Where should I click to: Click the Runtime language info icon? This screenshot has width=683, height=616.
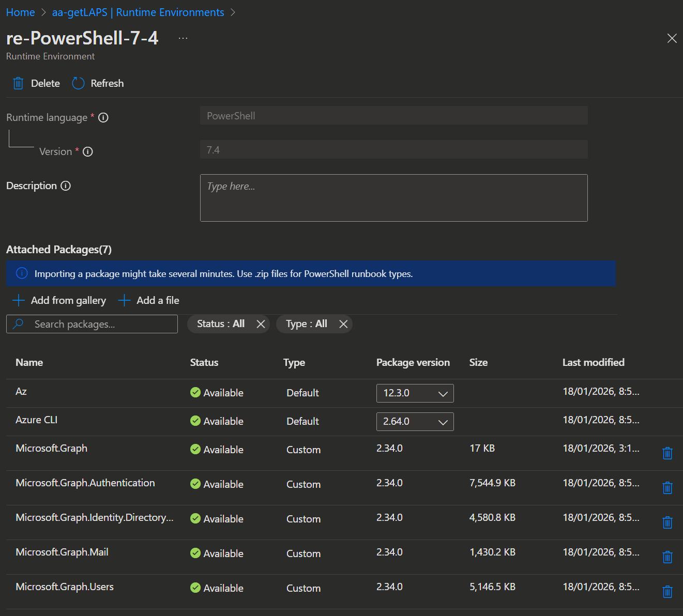tap(103, 118)
